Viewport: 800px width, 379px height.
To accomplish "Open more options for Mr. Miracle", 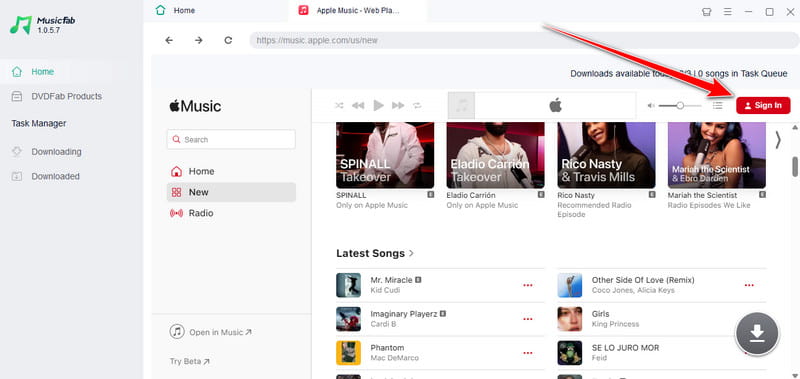I will 528,285.
